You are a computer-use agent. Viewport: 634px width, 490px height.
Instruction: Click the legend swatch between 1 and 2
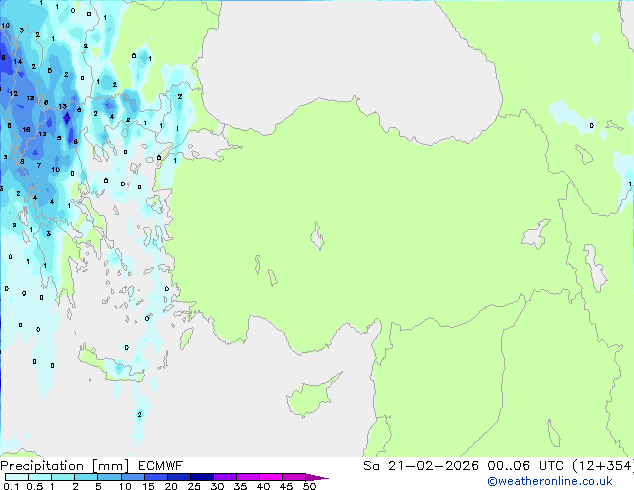pyautogui.click(x=63, y=477)
